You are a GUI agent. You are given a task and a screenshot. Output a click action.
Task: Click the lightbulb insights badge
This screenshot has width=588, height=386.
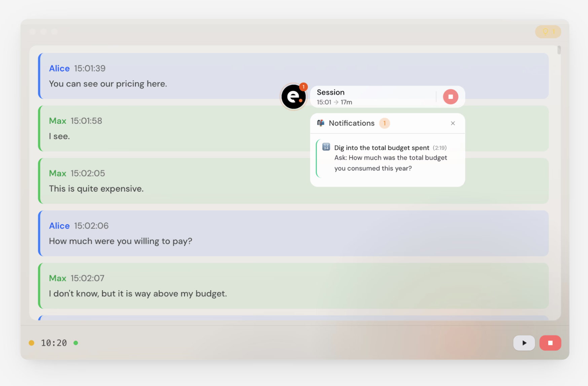tap(548, 32)
